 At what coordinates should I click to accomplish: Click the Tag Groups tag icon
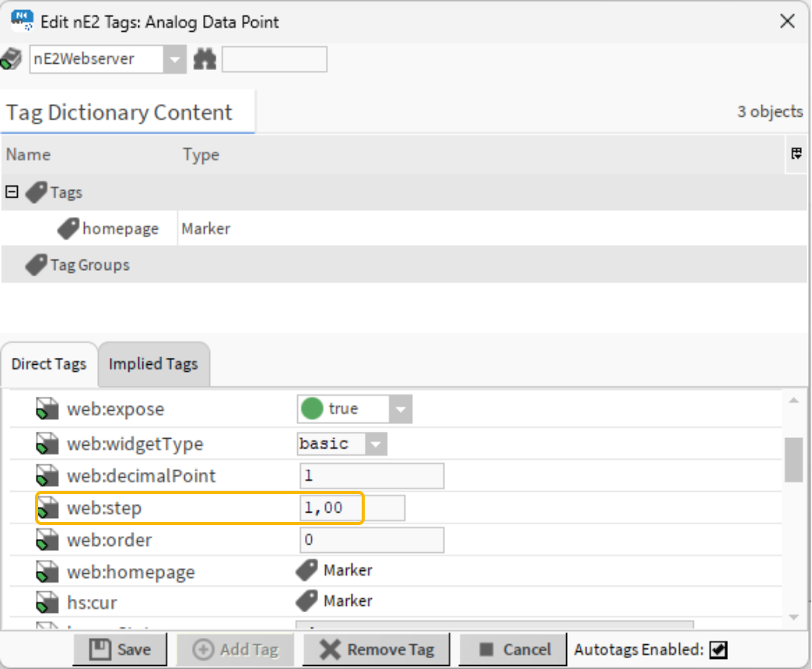point(36,264)
